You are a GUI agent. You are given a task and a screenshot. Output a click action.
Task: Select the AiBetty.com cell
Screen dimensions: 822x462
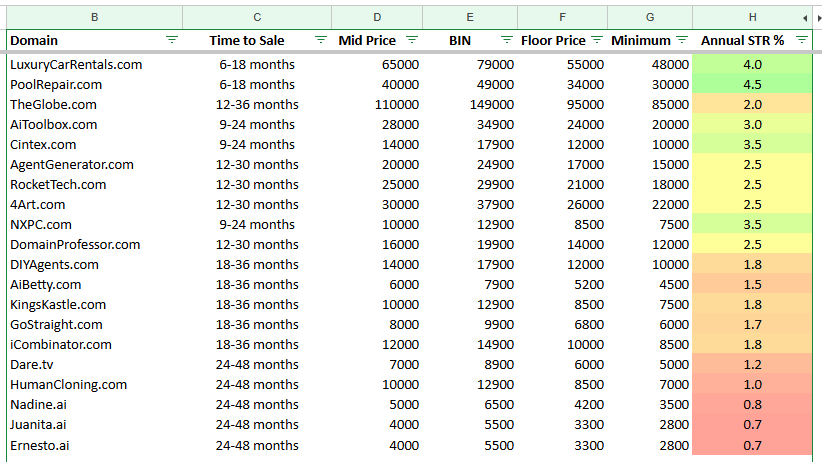(x=94, y=284)
